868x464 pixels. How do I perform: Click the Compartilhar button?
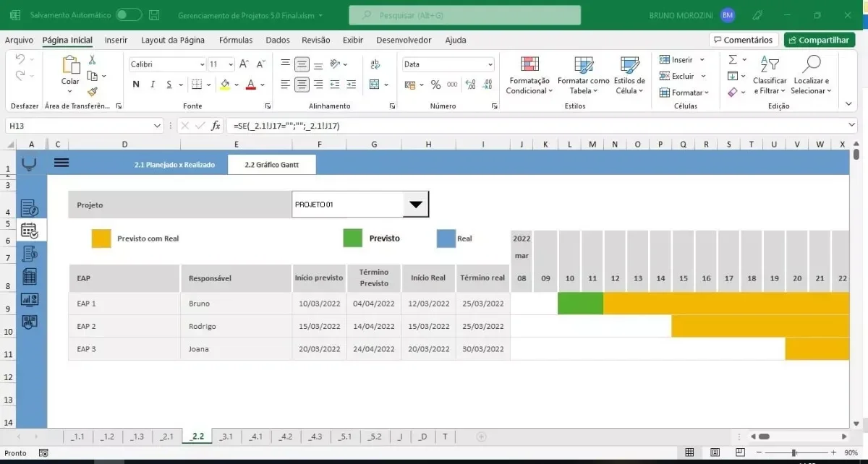click(x=820, y=40)
